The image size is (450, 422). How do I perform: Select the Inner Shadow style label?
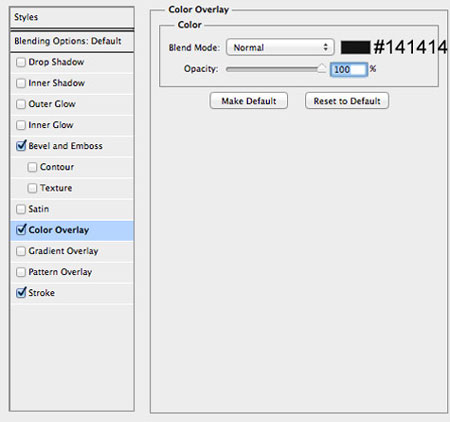[x=57, y=83]
